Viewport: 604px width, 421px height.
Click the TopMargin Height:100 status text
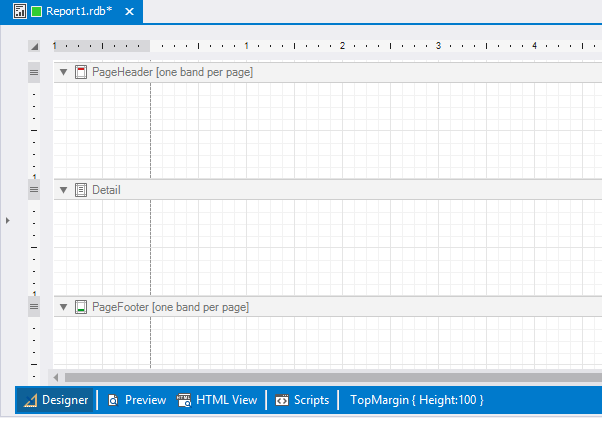(x=417, y=400)
